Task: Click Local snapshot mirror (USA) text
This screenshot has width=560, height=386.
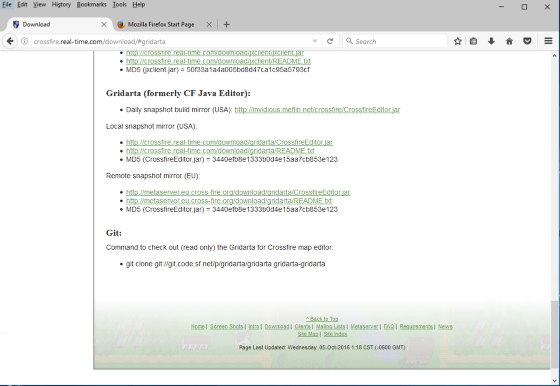Action: (151, 126)
